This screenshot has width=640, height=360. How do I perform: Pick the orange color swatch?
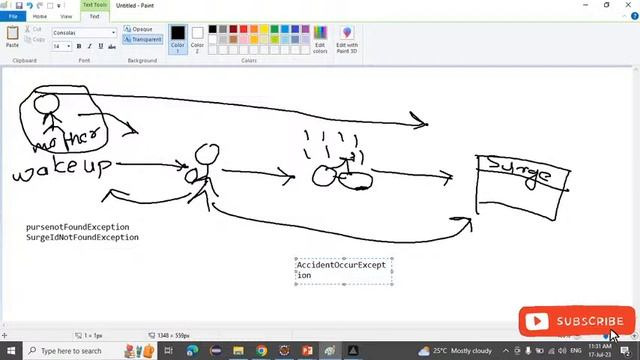[254, 29]
